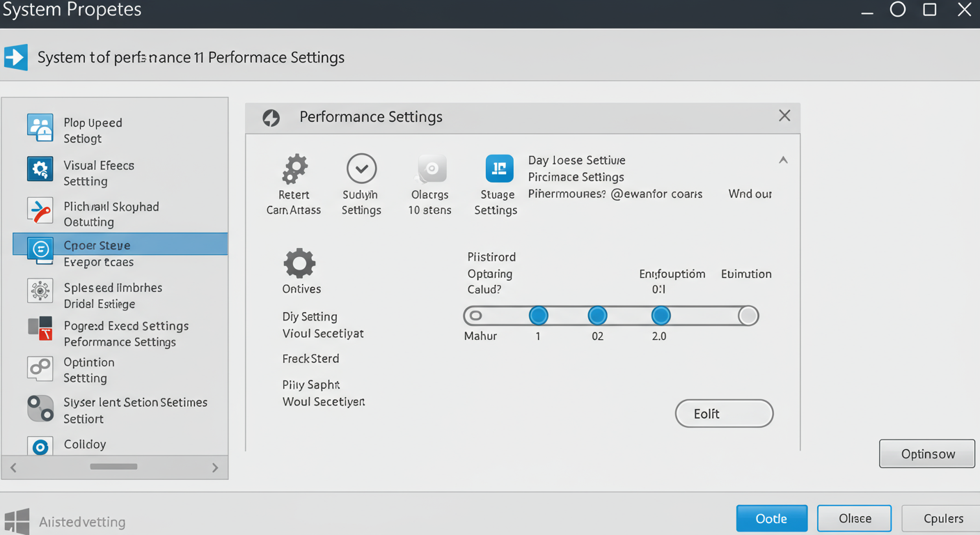980x535 pixels.
Task: Click the Olisee button
Action: pyautogui.click(x=855, y=519)
